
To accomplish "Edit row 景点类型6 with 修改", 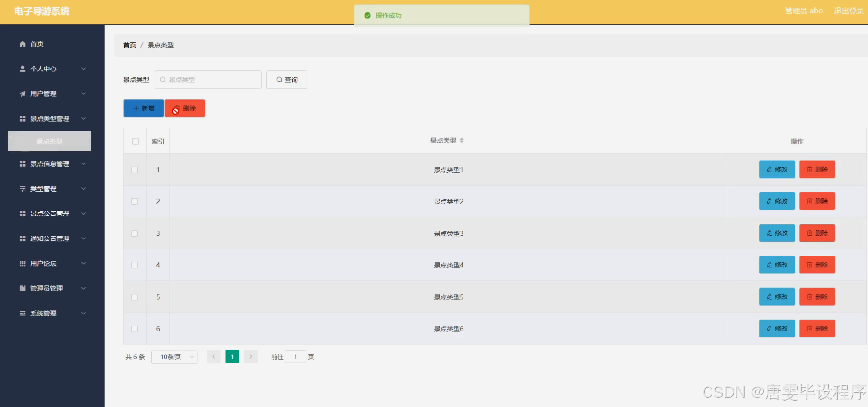I will click(x=777, y=328).
